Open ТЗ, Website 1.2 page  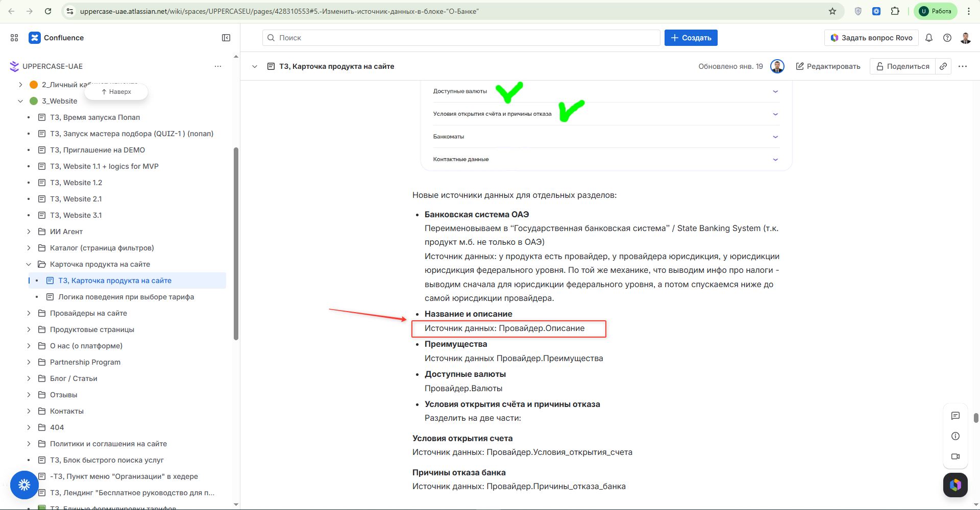pyautogui.click(x=76, y=183)
